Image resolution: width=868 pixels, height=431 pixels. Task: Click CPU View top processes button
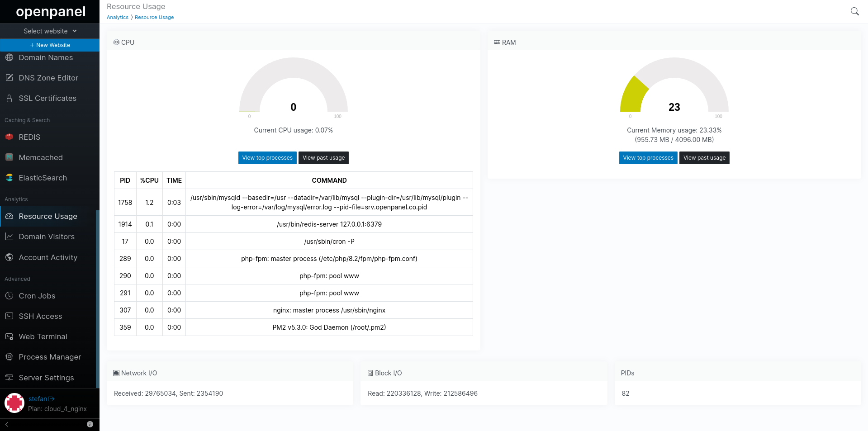[267, 158]
